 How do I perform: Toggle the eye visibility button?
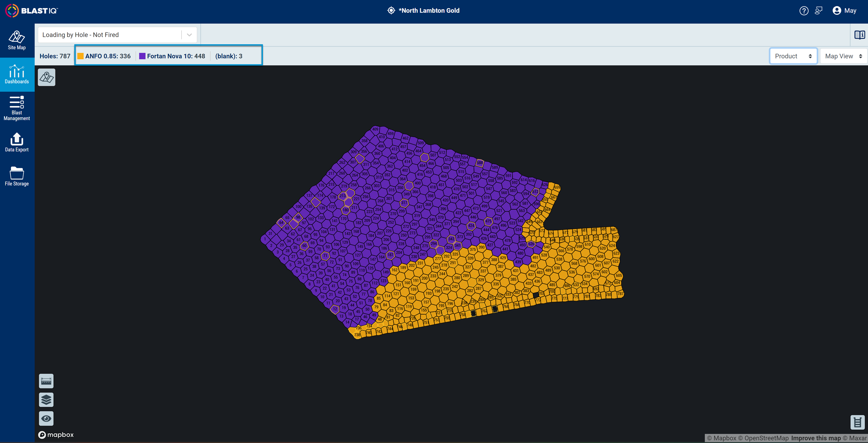[46, 418]
